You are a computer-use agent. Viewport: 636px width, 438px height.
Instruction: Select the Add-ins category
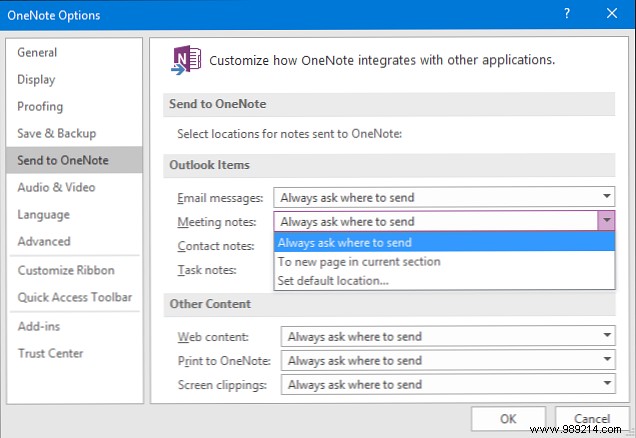coord(75,326)
